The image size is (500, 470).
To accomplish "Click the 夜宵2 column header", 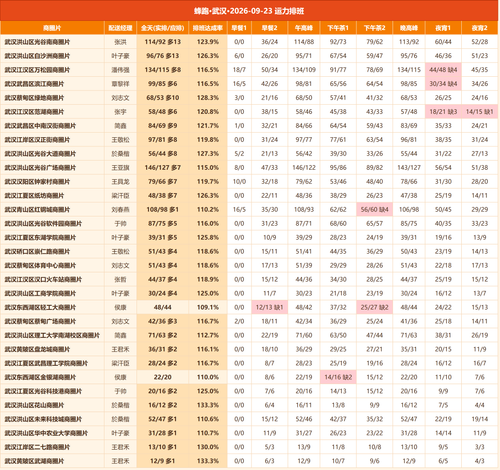I will pos(480,28).
